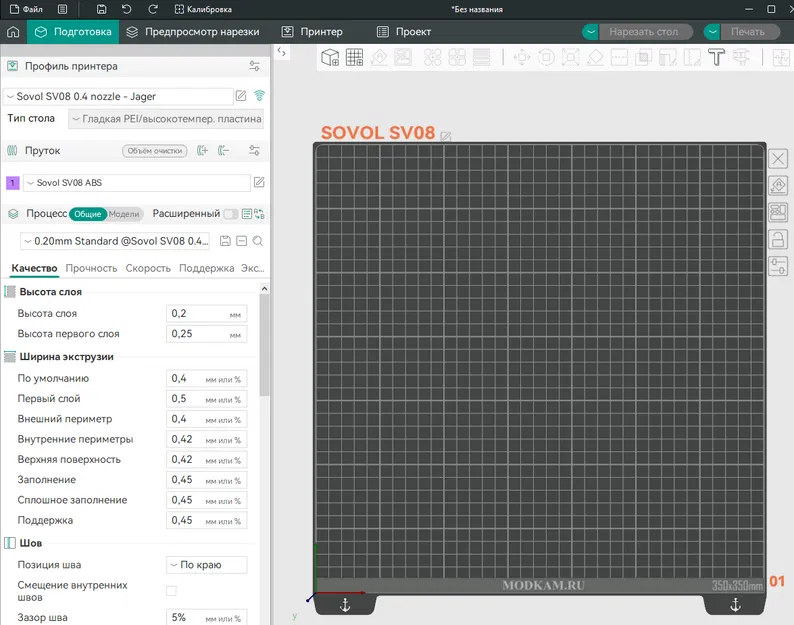Select the Lay on face tool
The width and height of the screenshot is (794, 625).
(594, 57)
